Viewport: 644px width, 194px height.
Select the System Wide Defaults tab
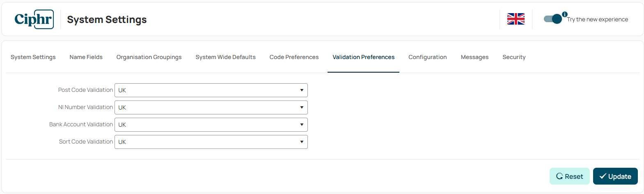[226, 57]
